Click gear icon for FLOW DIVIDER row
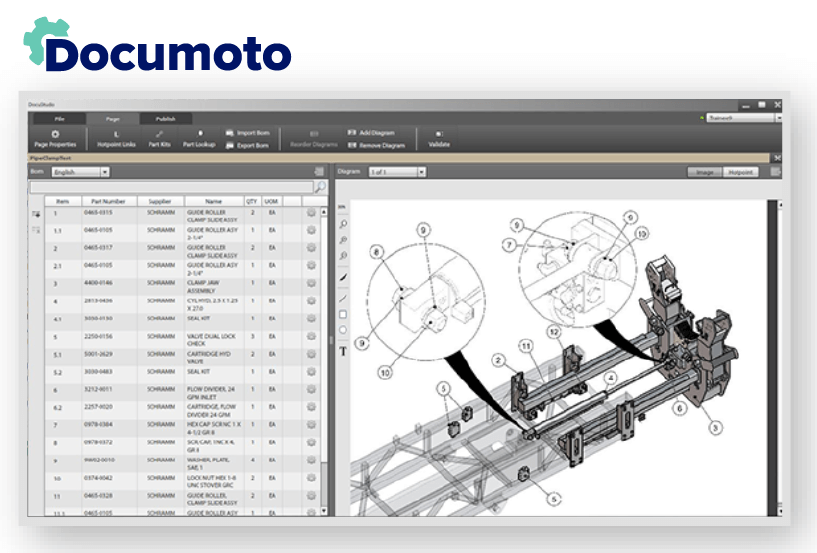The width and height of the screenshot is (817, 553). [311, 389]
